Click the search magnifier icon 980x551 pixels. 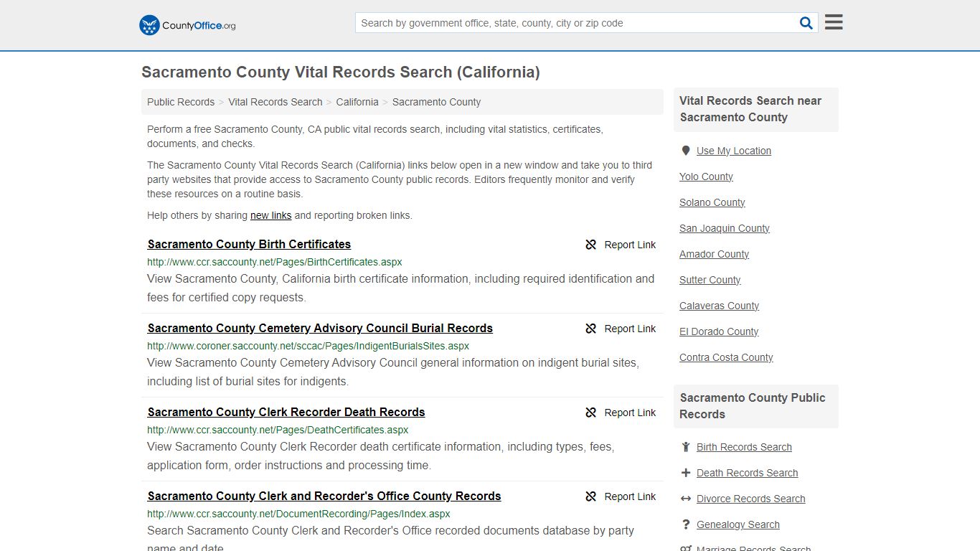pos(806,23)
